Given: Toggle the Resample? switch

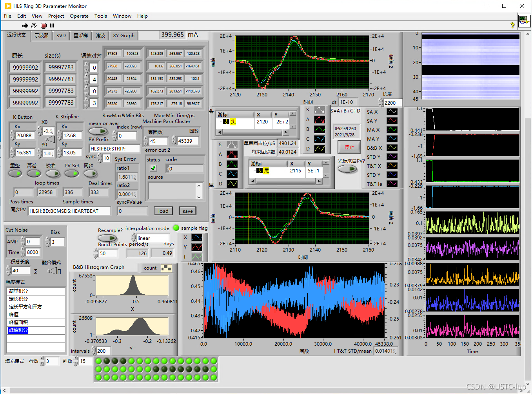Looking at the screenshot, I should [107, 238].
